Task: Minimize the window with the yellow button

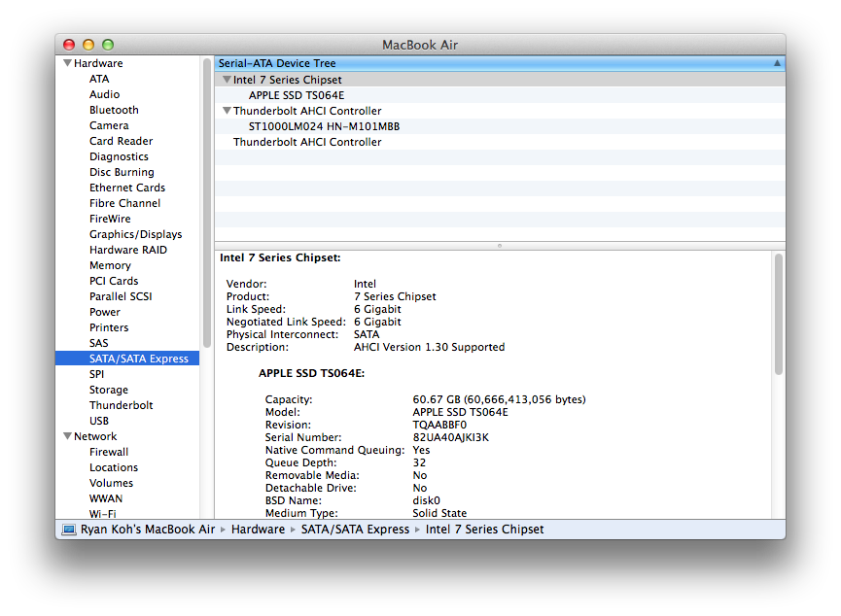Action: click(88, 45)
